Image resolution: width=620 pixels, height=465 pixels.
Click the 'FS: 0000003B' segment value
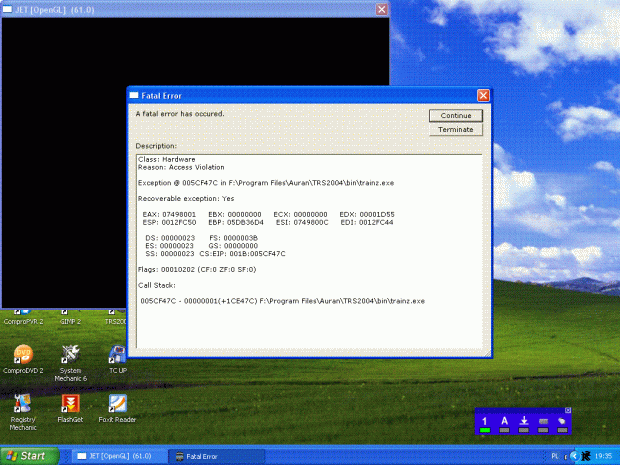click(234, 238)
